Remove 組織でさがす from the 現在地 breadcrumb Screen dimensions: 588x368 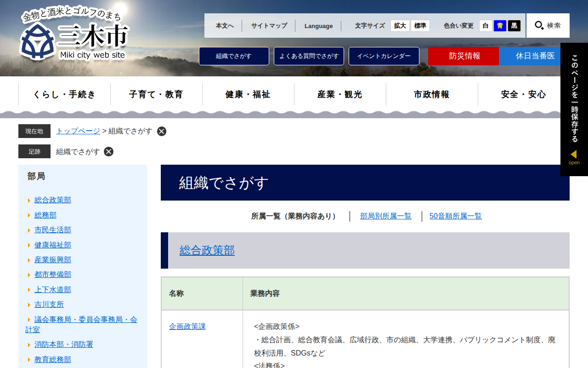point(162,131)
